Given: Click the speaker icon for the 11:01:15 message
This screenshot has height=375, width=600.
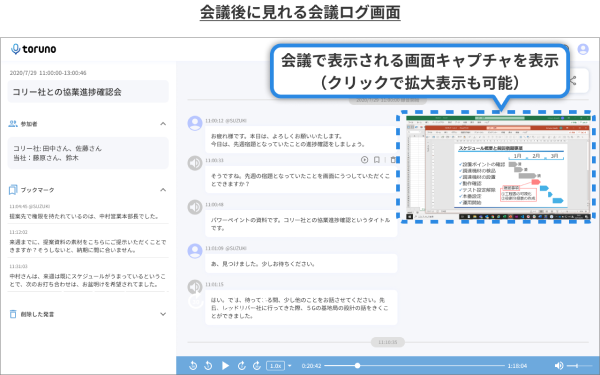Looking at the screenshot, I should click(195, 287).
